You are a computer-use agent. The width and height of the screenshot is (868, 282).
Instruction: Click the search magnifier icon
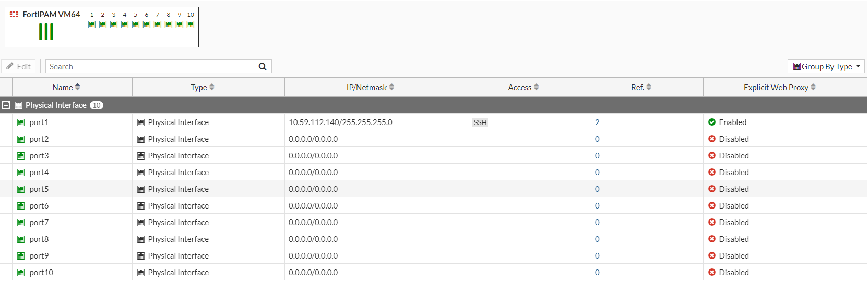[263, 67]
